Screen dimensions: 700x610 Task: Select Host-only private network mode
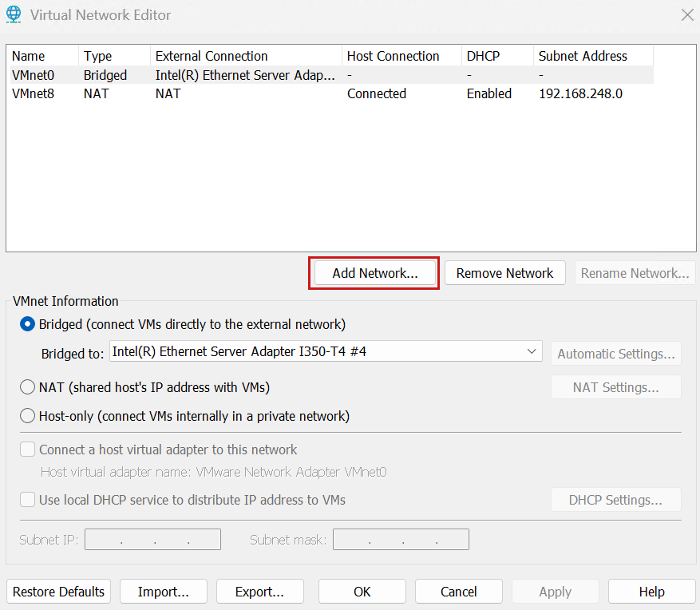pyautogui.click(x=27, y=415)
